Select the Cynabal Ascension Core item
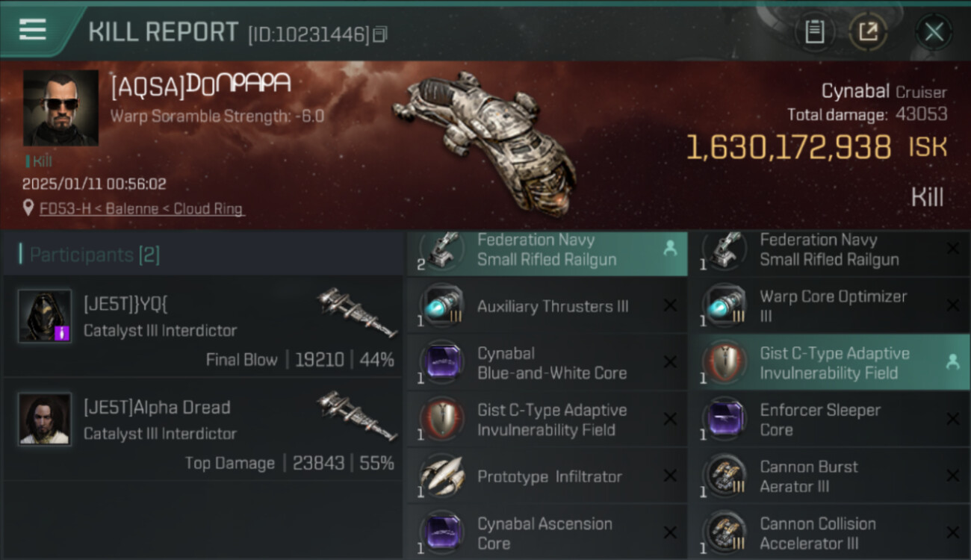The height and width of the screenshot is (560, 971). click(545, 533)
